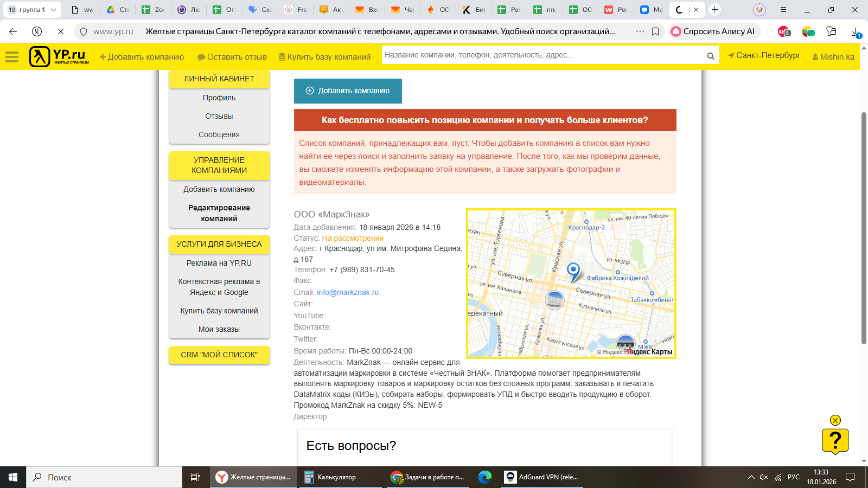Click the Yandex map of Krasnodar
The height and width of the screenshot is (488, 868).
[x=571, y=283]
